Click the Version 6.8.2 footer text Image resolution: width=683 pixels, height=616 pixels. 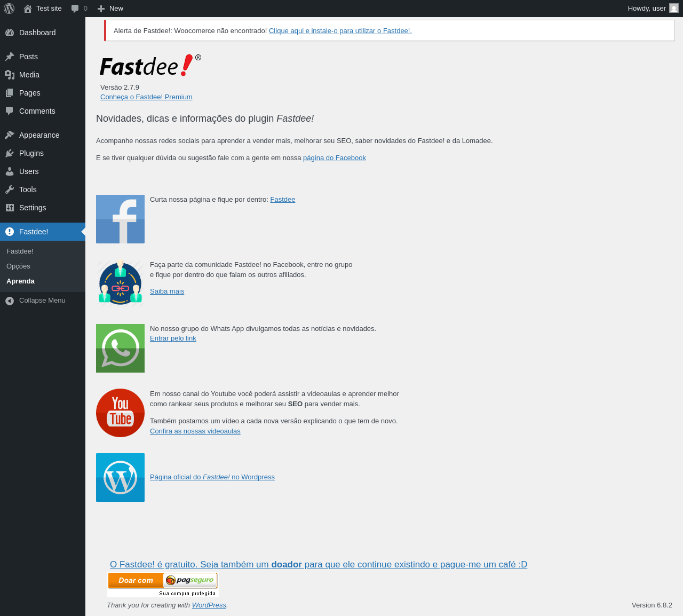tap(652, 605)
